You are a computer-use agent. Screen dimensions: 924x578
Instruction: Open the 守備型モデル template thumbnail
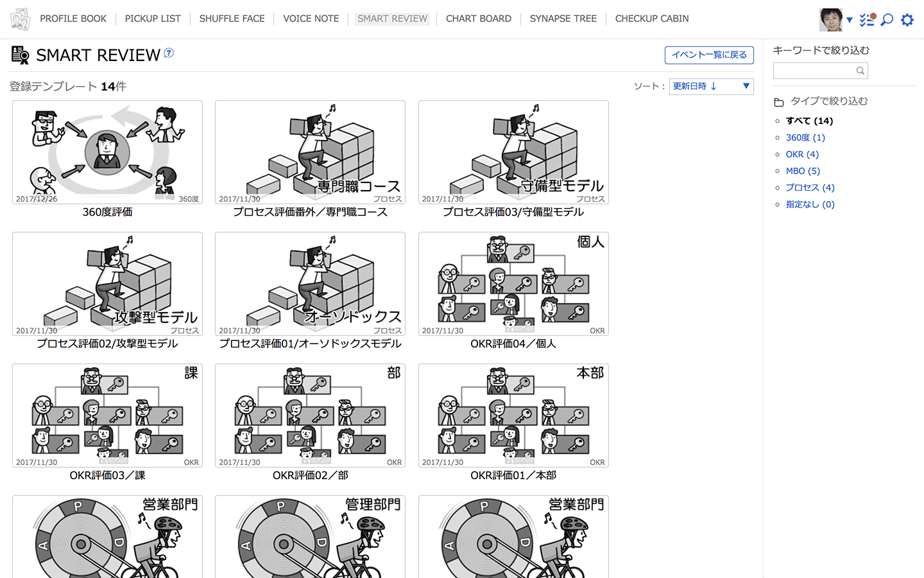(x=513, y=152)
